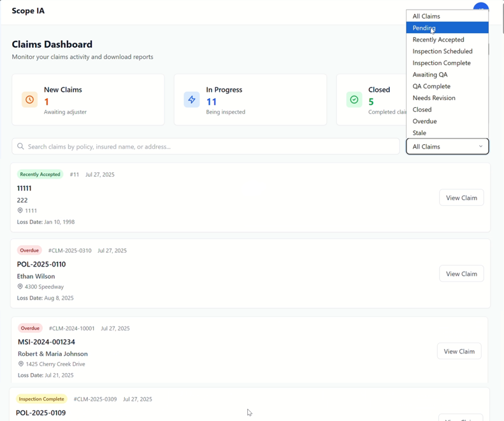Screen dimensions: 504x421
Task: Click the Closed checkmark circle icon
Action: pos(354,100)
